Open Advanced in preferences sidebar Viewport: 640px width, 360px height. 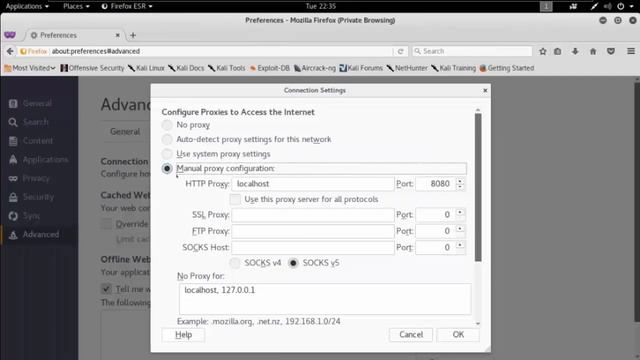pos(40,235)
